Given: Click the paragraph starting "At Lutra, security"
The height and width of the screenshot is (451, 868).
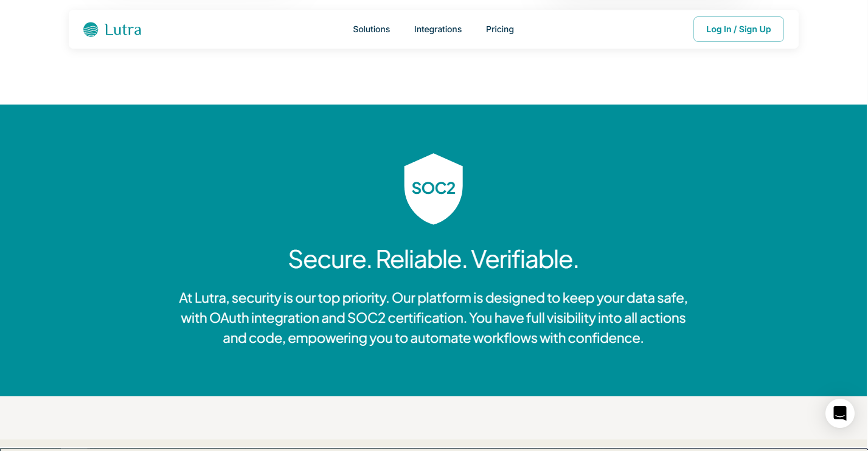Looking at the screenshot, I should [x=434, y=318].
